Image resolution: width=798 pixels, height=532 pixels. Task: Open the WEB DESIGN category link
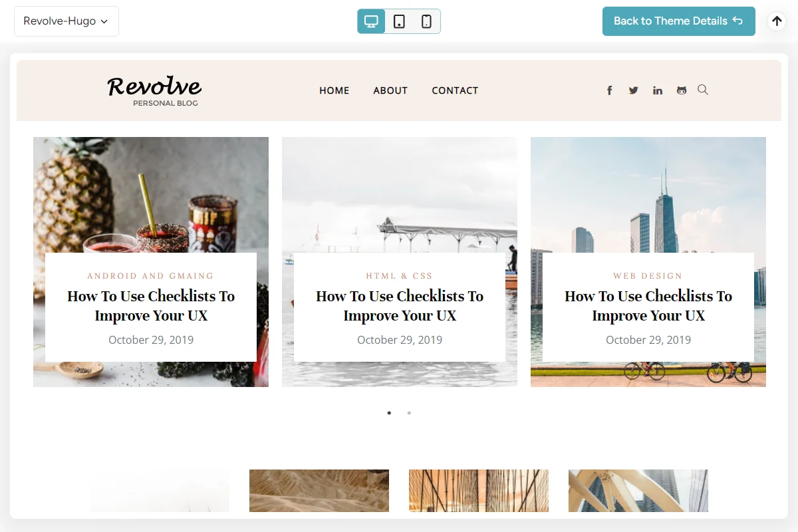tap(648, 275)
